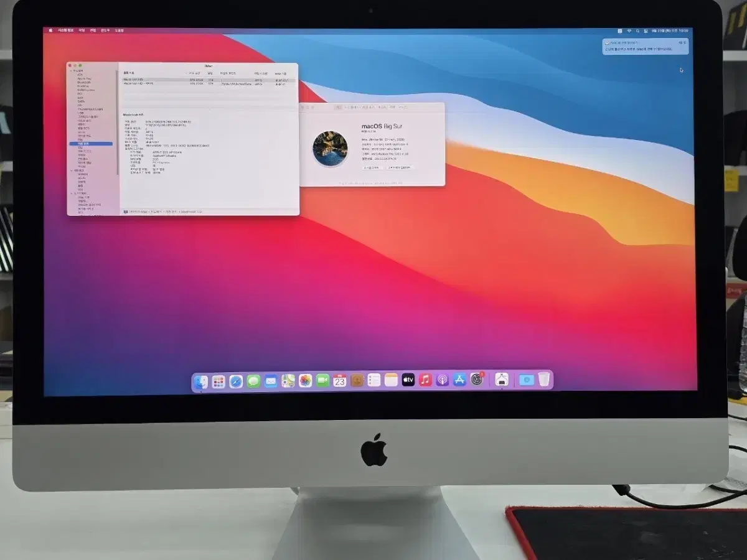The image size is (747, 560).
Task: Open the Podcasts app in the Dock
Action: tap(442, 380)
